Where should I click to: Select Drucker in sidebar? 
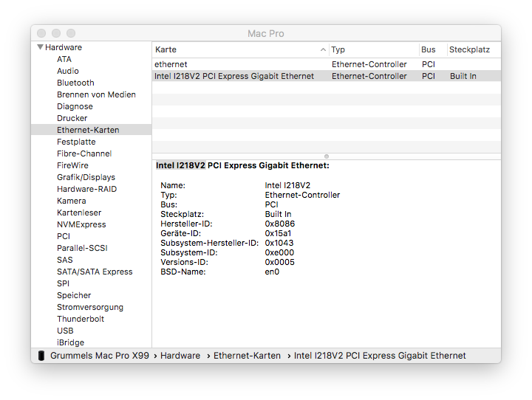click(x=72, y=118)
